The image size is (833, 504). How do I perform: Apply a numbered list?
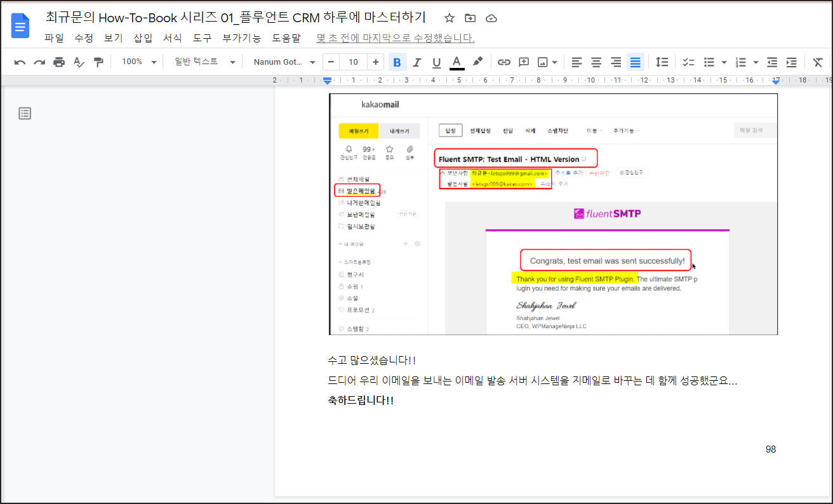click(741, 62)
